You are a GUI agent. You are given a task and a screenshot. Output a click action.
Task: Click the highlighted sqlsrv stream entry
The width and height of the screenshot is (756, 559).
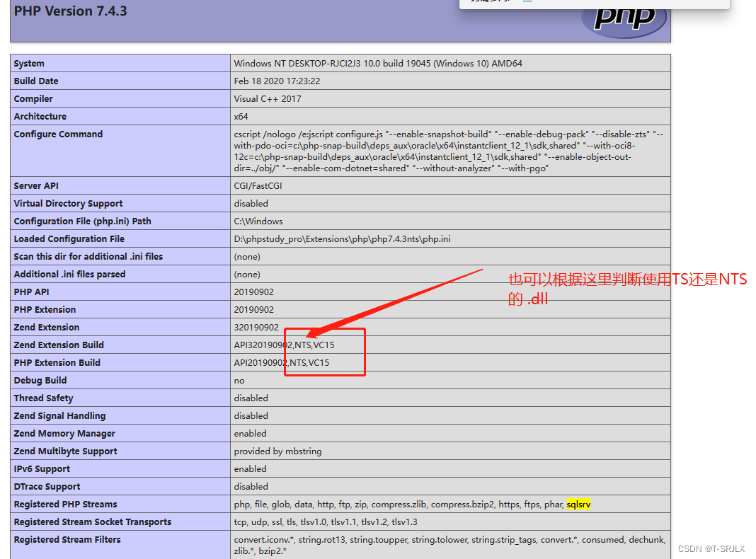pos(578,504)
